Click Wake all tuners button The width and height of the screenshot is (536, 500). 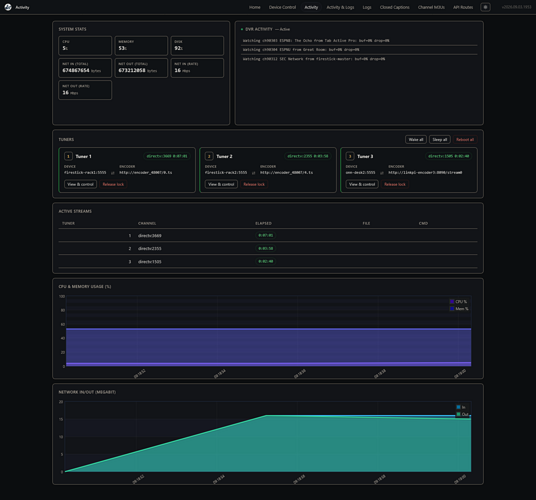(416, 139)
